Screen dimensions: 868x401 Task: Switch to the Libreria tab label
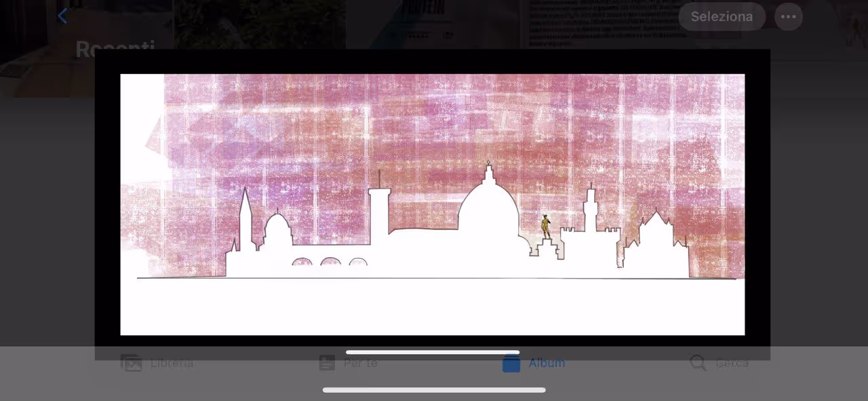tap(172, 363)
